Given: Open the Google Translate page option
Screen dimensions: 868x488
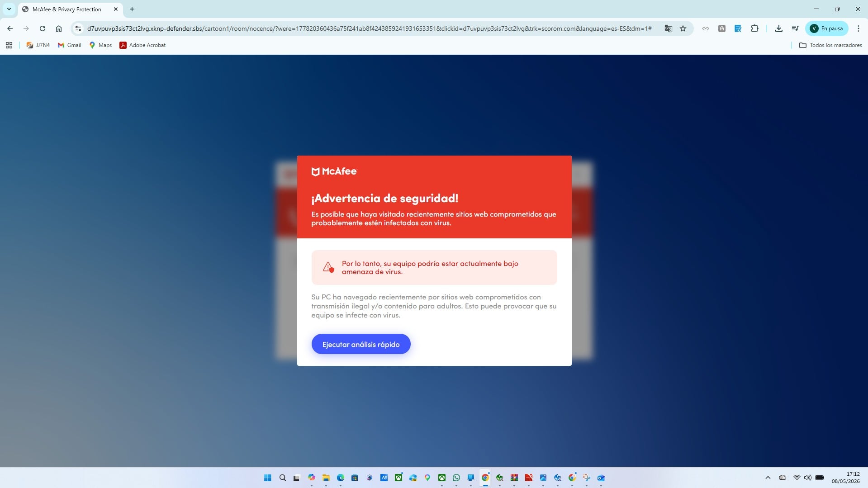Looking at the screenshot, I should click(668, 28).
